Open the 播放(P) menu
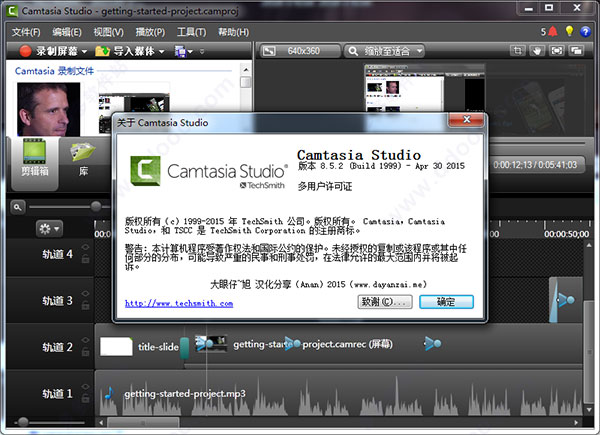The height and width of the screenshot is (435, 600). [150, 32]
